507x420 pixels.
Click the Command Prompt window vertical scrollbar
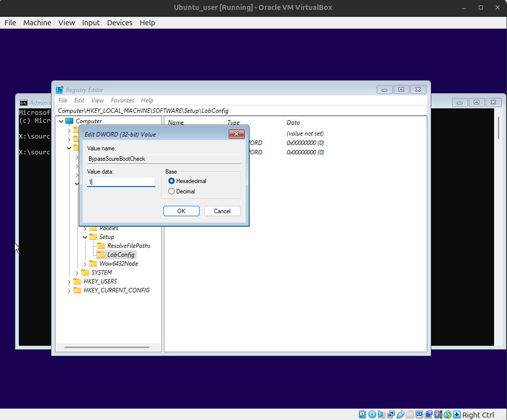499,128
